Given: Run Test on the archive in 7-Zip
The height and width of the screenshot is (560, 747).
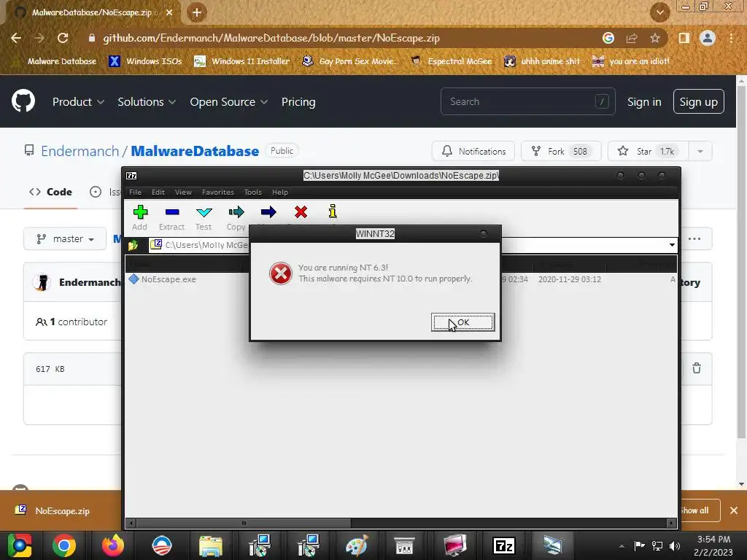Looking at the screenshot, I should pyautogui.click(x=204, y=217).
